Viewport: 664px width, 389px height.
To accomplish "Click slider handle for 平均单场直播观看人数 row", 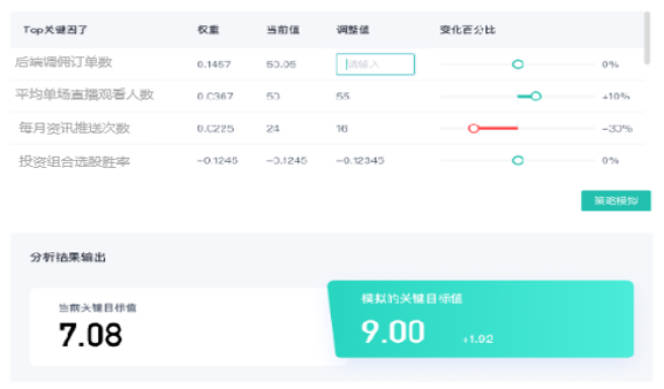I will [x=536, y=96].
